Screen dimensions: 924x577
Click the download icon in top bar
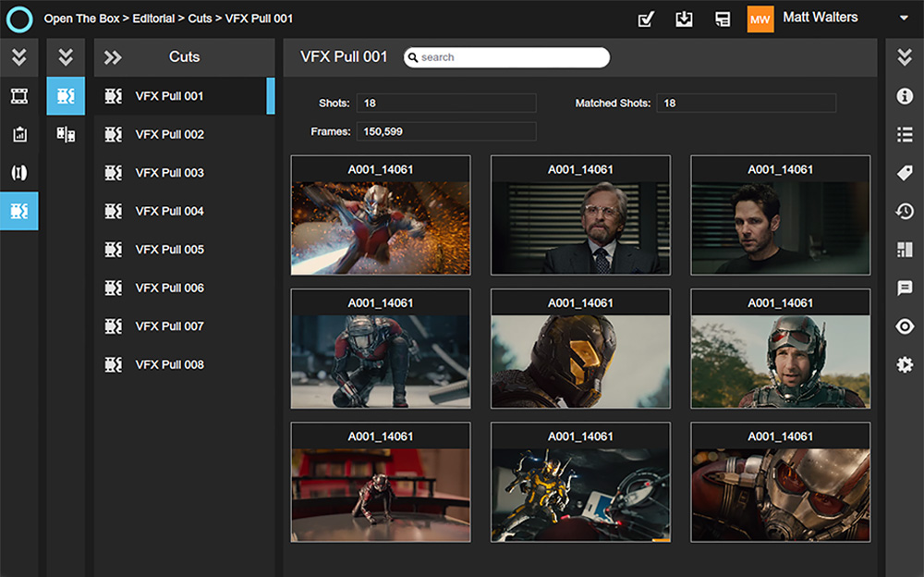tap(684, 18)
